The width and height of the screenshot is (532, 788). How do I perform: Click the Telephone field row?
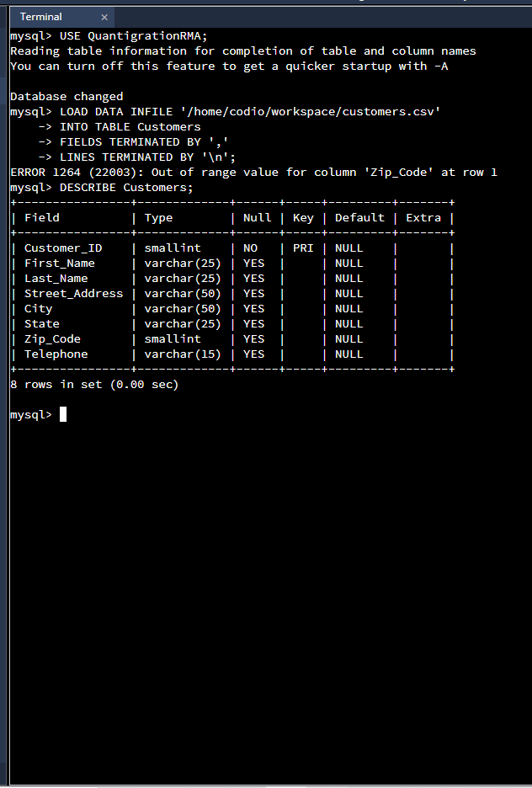[56, 354]
